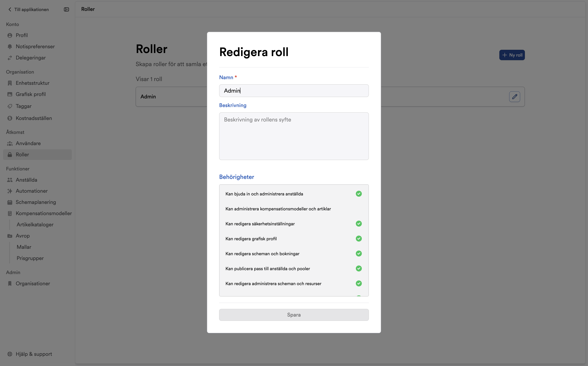The width and height of the screenshot is (588, 366).
Task: Click the Visar 1 roll text
Action: 149,79
